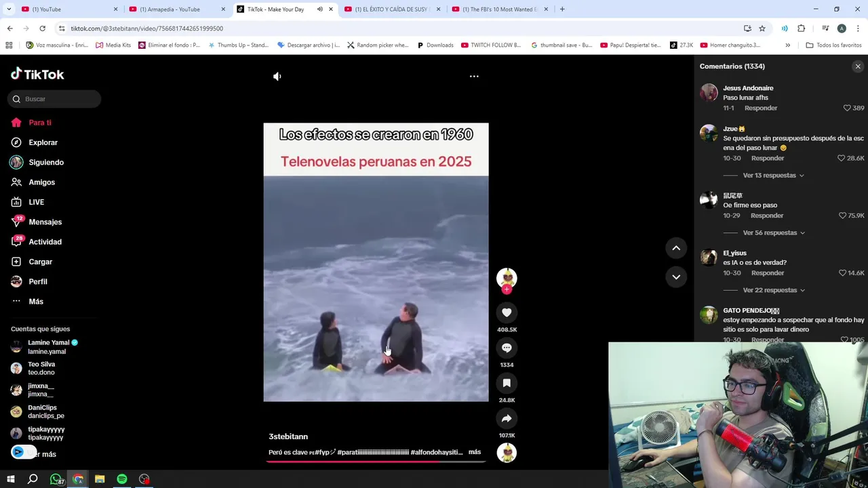
Task: Click the TikTok logo
Action: click(x=37, y=74)
